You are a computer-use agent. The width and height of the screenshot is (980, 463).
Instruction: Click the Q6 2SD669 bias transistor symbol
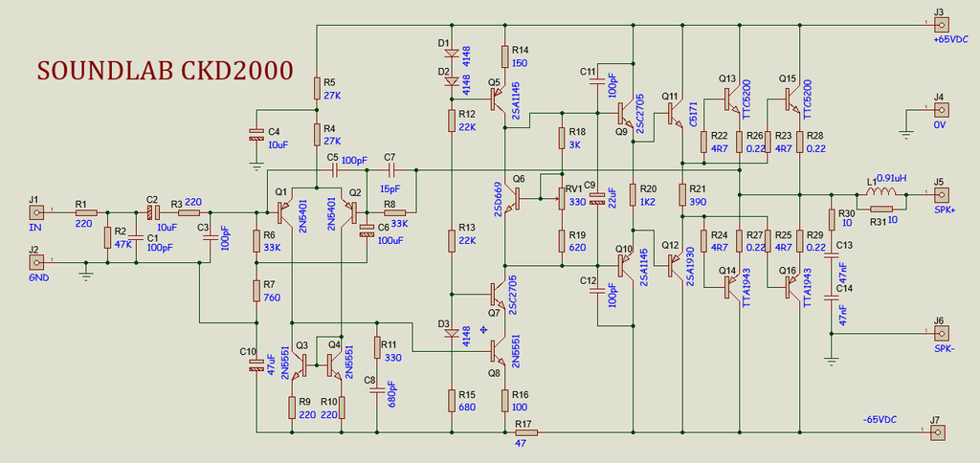pos(514,199)
